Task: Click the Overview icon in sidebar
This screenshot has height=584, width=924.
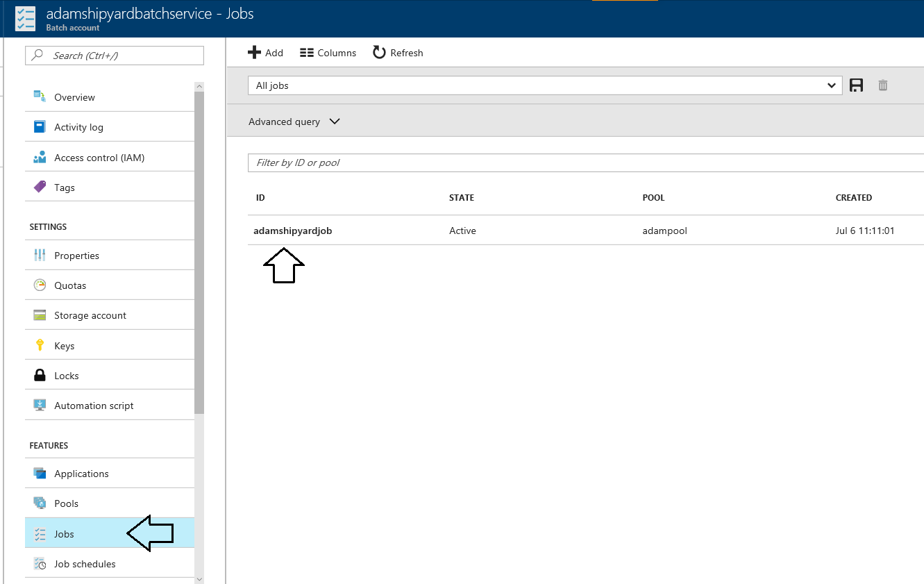Action: [x=40, y=97]
